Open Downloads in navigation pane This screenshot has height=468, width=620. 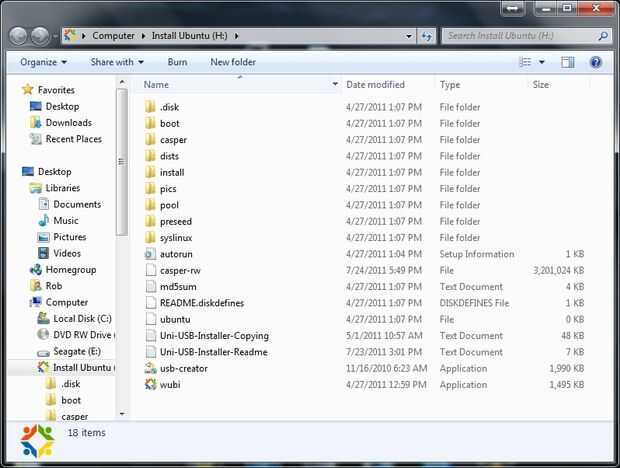61,123
